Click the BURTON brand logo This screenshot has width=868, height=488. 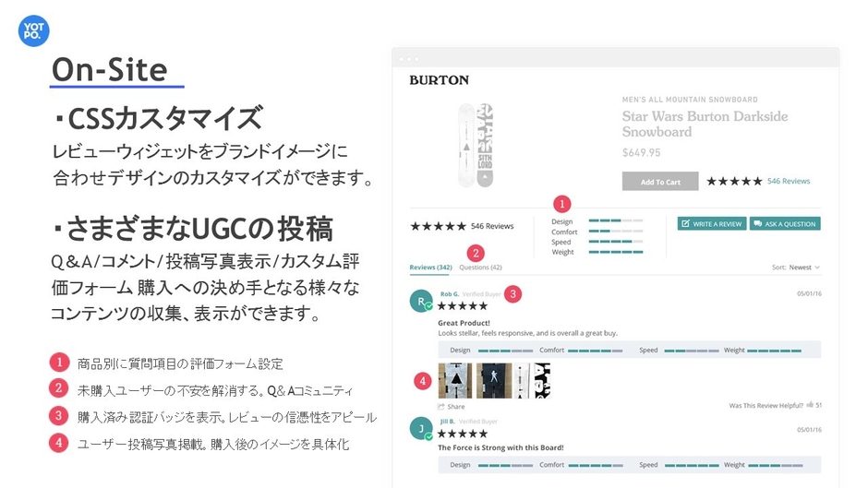[x=439, y=80]
